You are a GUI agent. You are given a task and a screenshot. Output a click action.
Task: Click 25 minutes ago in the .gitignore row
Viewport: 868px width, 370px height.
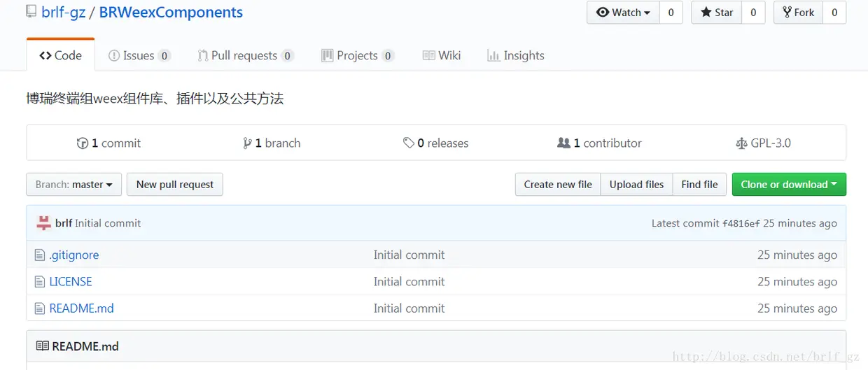click(797, 255)
